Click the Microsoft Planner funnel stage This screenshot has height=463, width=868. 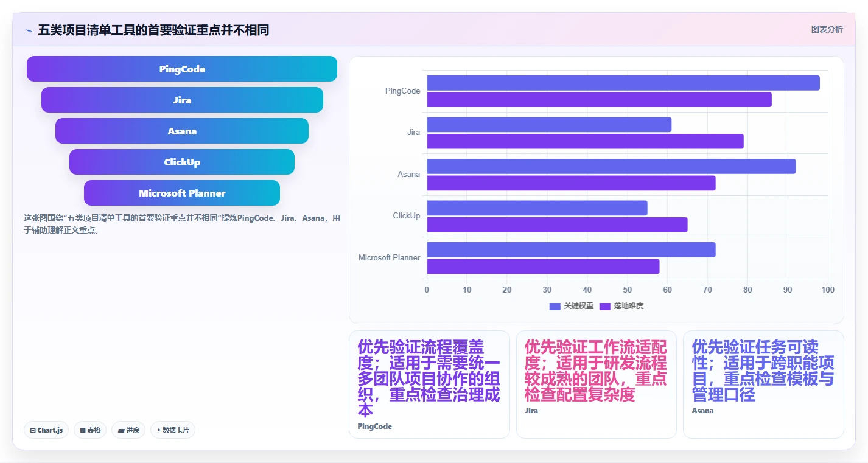[182, 193]
